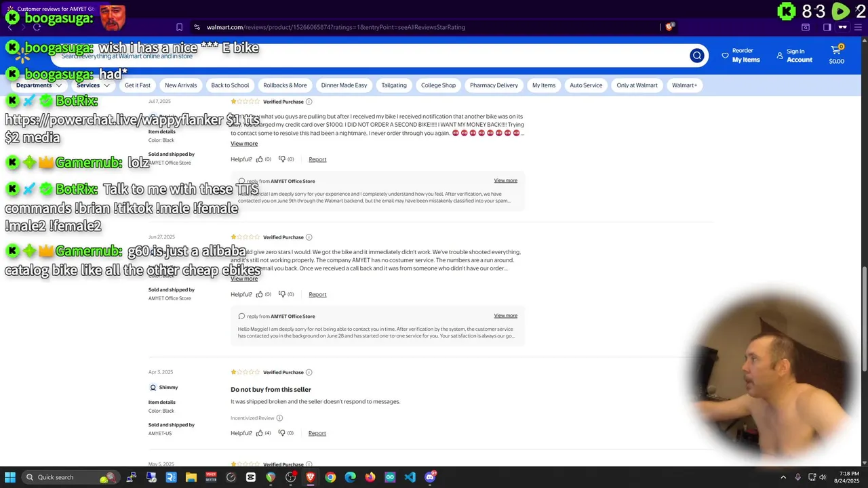Open Firefox from the taskbar
Screen dimensions: 868x488
coord(370,477)
